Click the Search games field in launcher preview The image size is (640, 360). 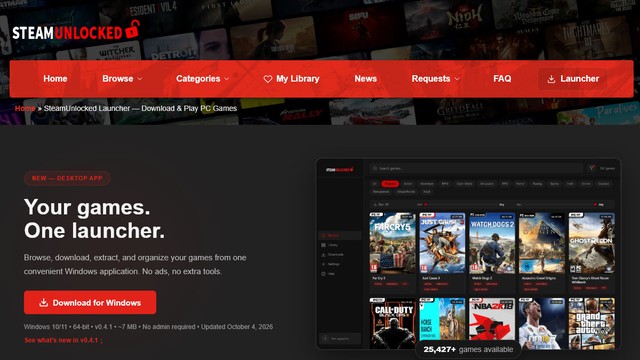[x=476, y=168]
